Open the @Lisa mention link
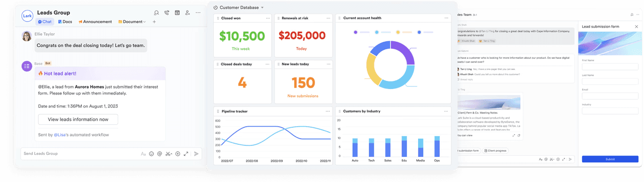The width and height of the screenshot is (644, 182). pyautogui.click(x=60, y=135)
